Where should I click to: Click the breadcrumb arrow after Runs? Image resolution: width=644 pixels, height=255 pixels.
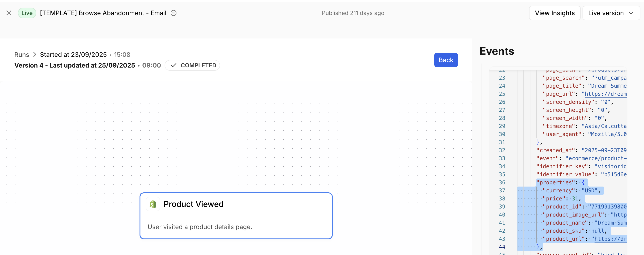click(35, 55)
